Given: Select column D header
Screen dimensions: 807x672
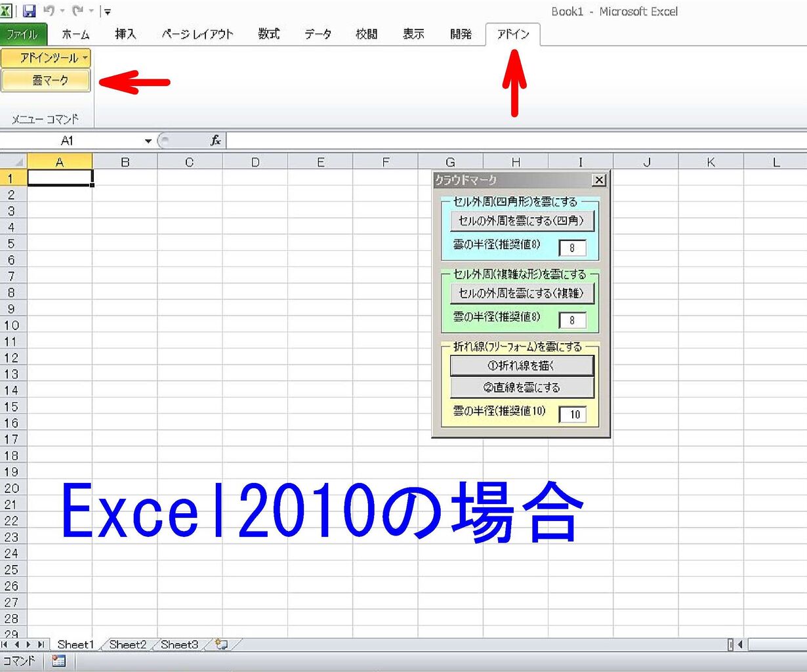Looking at the screenshot, I should coord(255,161).
